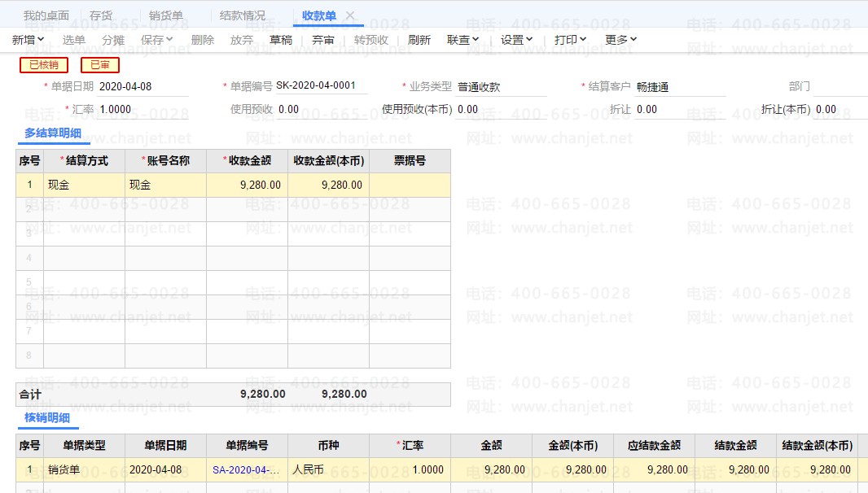The width and height of the screenshot is (868, 493).
Task: Select the 现金 结算方式 cell in row 1
Action: [x=84, y=185]
